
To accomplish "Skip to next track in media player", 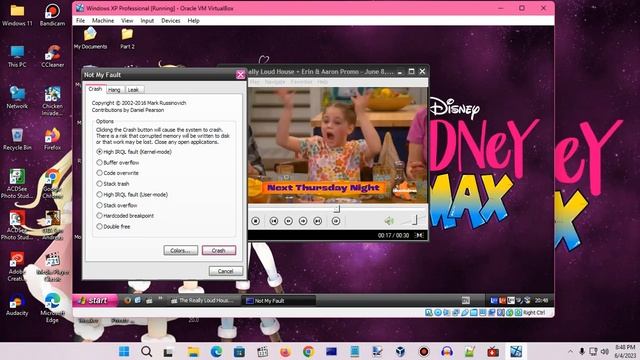I will [x=318, y=221].
